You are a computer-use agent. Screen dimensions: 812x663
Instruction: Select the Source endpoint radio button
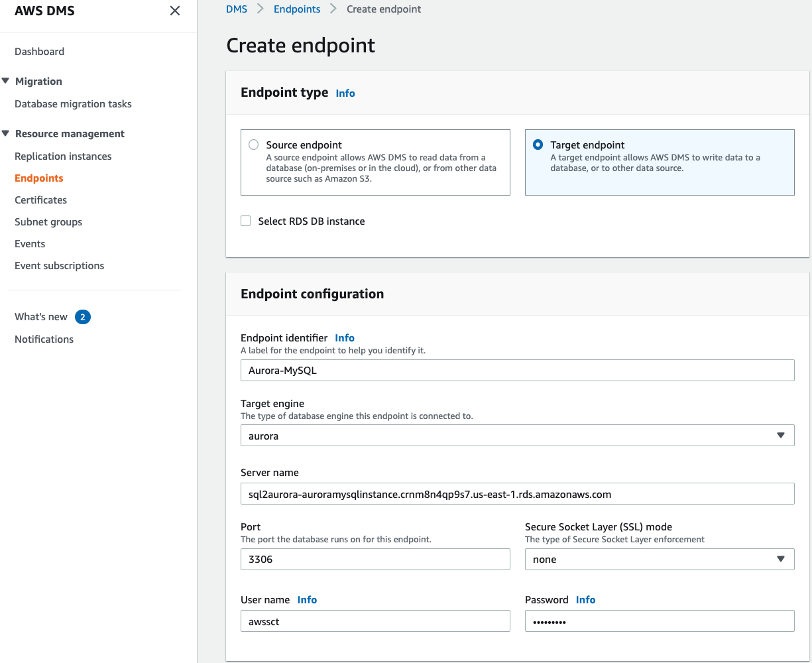[x=253, y=145]
